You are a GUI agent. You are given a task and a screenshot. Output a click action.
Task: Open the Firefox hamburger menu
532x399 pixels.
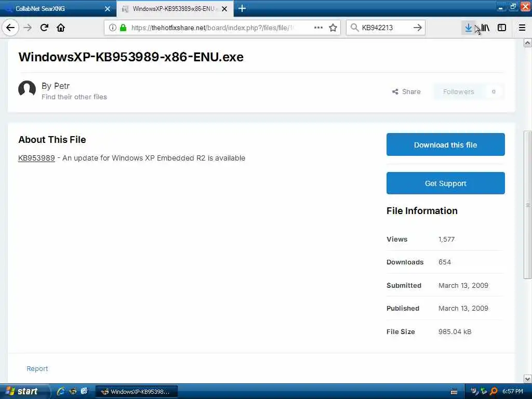[x=522, y=28]
